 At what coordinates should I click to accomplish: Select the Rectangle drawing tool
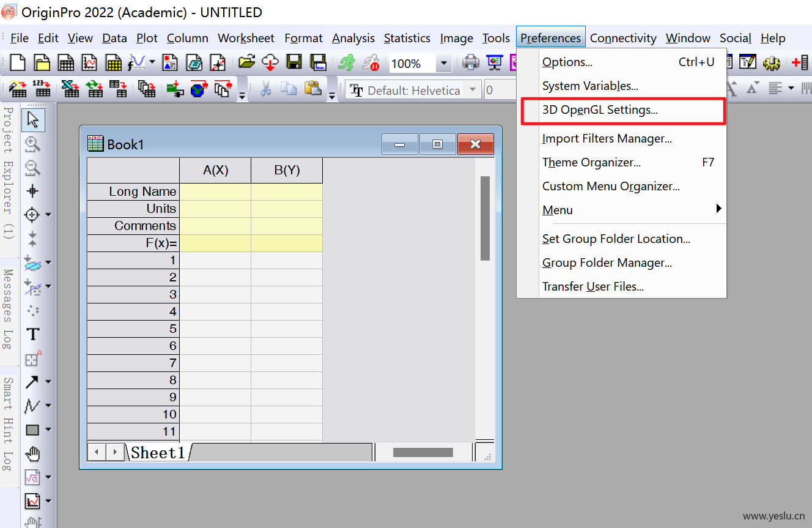[x=32, y=429]
